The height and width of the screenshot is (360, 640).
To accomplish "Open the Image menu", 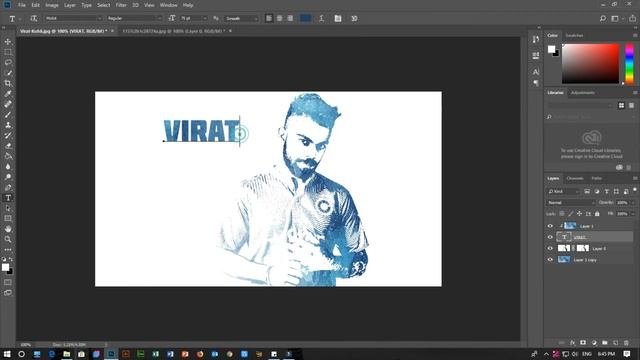I will 52,5.
